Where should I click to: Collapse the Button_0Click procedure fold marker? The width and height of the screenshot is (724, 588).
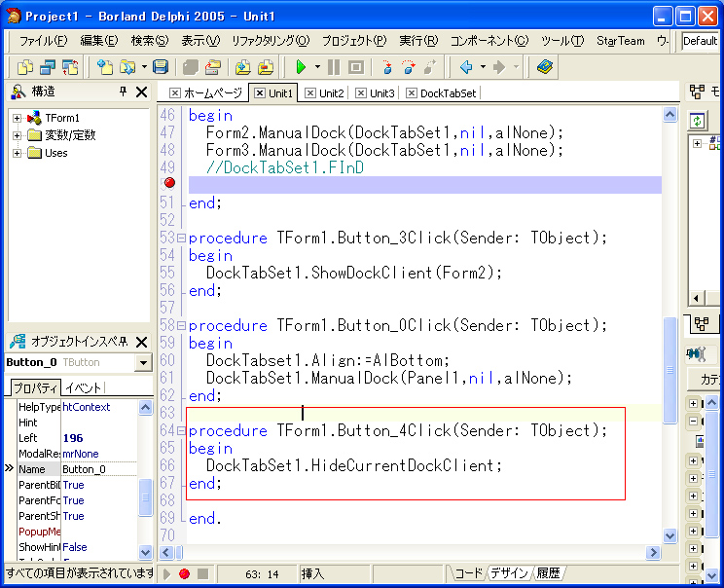(x=181, y=326)
